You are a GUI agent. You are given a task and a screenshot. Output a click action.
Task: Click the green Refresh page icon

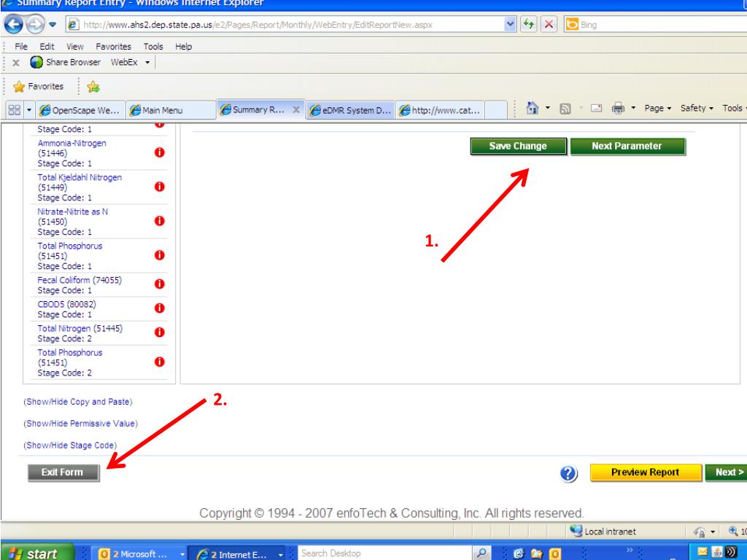click(528, 24)
